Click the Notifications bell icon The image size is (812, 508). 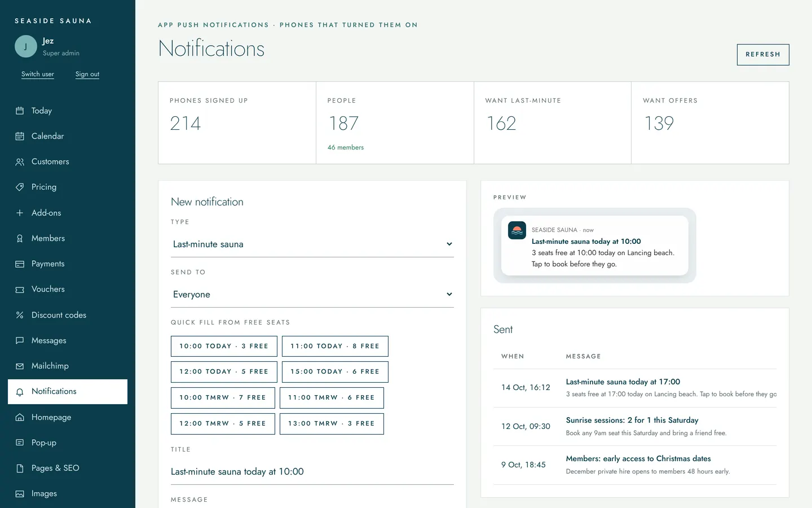tap(20, 392)
